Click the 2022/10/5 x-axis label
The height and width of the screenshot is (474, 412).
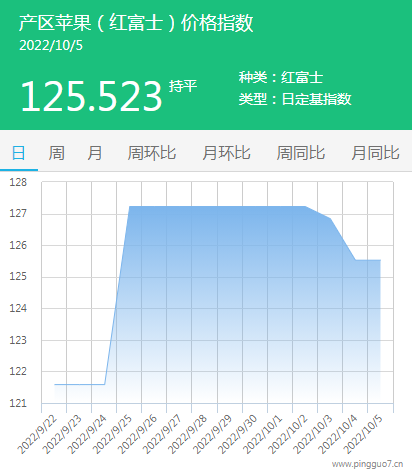click(363, 435)
